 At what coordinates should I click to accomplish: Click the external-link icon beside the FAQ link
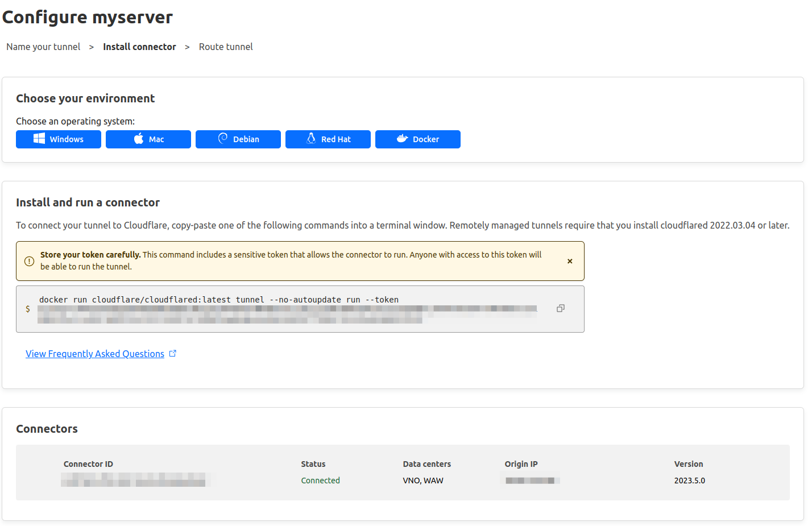173,353
